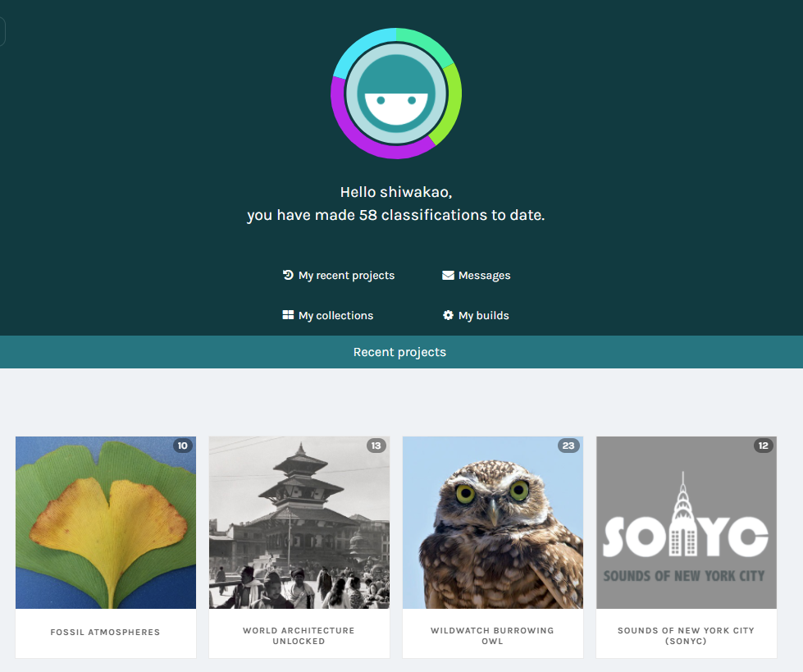Open Fossil Atmospheres ginkgo leaf thumbnail
The width and height of the screenshot is (803, 672).
106,523
